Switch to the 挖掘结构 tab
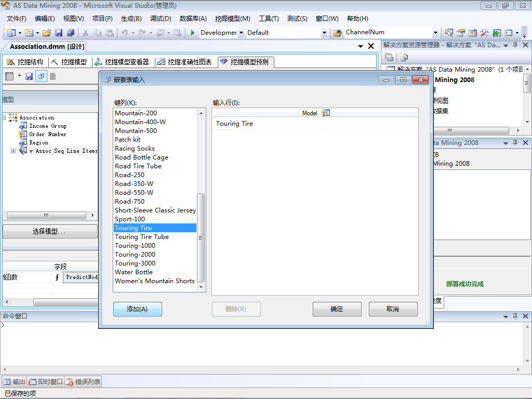 (25, 62)
